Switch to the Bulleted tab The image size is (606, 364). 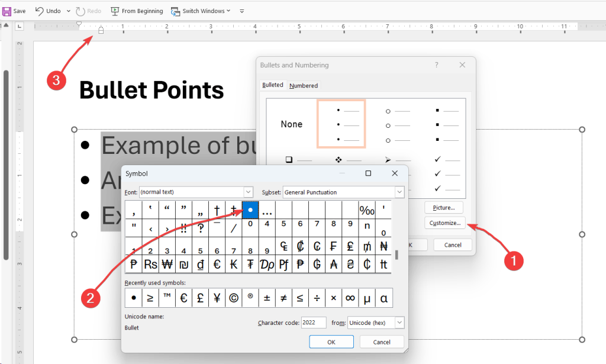pyautogui.click(x=272, y=85)
